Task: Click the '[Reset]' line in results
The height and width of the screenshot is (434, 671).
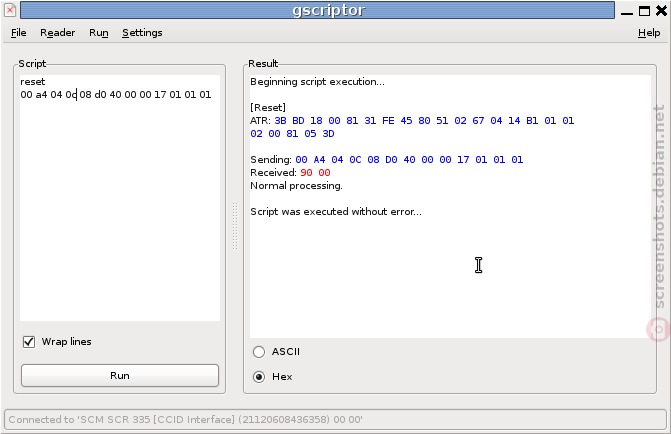Action: [x=268, y=107]
